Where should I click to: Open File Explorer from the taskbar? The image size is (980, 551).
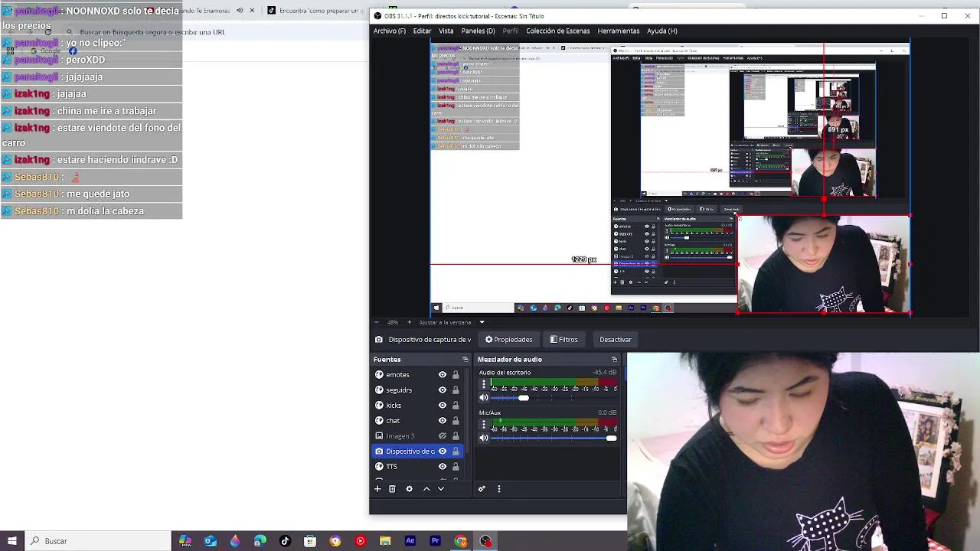[385, 541]
